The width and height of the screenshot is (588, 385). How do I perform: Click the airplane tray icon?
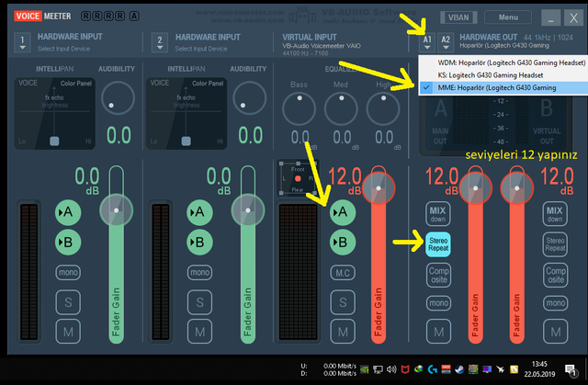coord(500,369)
